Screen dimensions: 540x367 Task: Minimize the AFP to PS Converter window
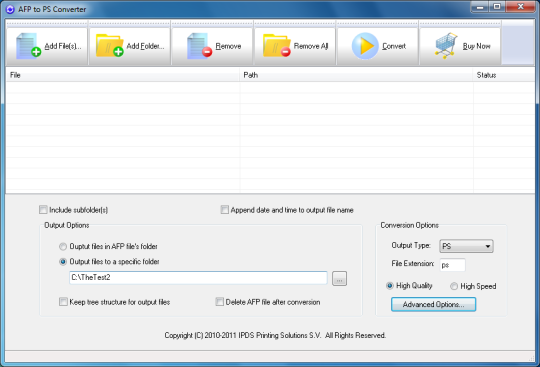tap(480, 7)
